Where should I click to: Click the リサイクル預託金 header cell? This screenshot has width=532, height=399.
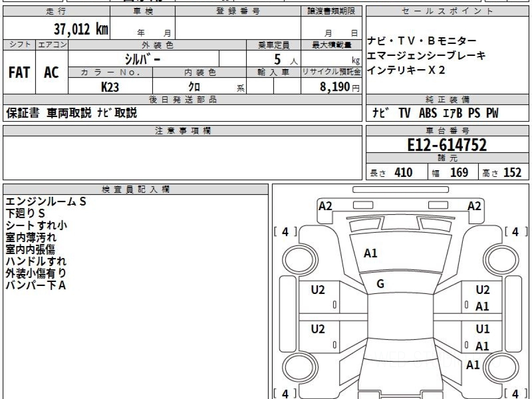332,72
